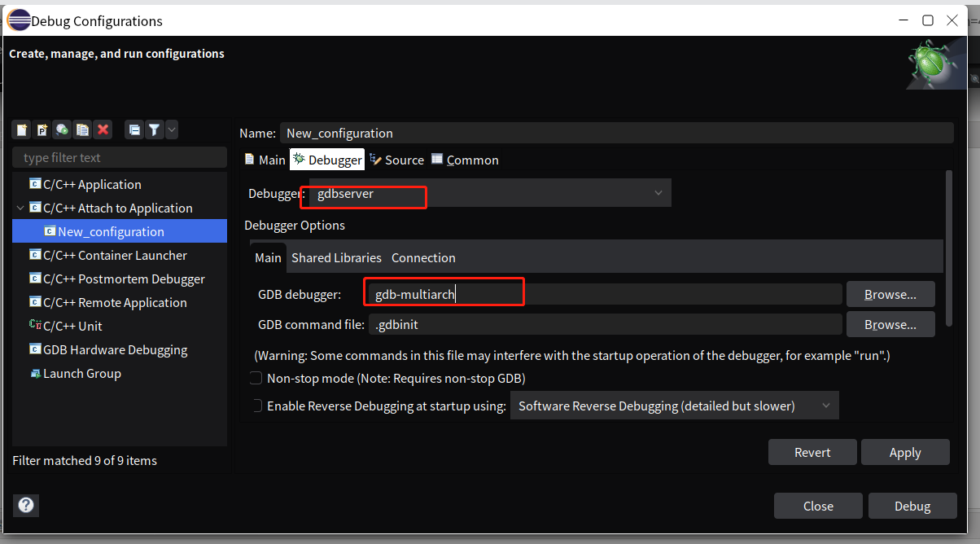980x544 pixels.
Task: Click the C/C++ Remote Application icon
Action: [35, 302]
